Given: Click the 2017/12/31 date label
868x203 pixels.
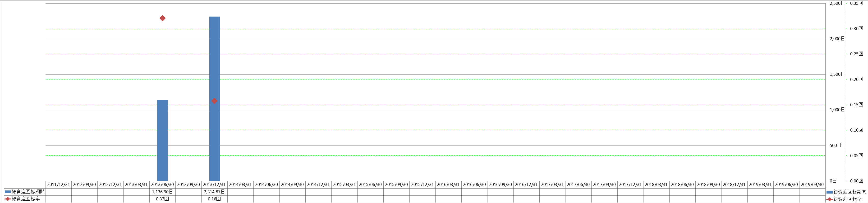Looking at the screenshot, I should coord(630,185).
